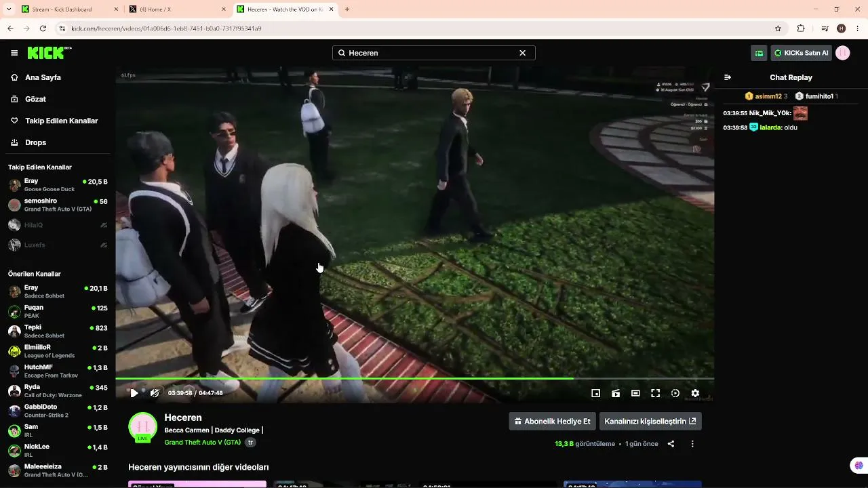
Task: Open Drops in the sidebar
Action: point(35,142)
